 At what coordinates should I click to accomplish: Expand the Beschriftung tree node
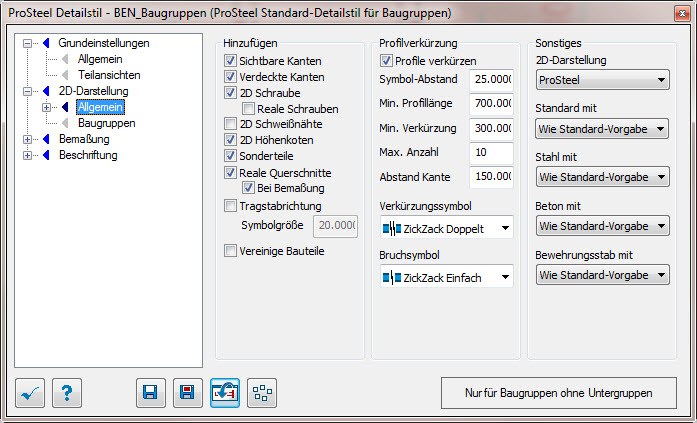28,155
